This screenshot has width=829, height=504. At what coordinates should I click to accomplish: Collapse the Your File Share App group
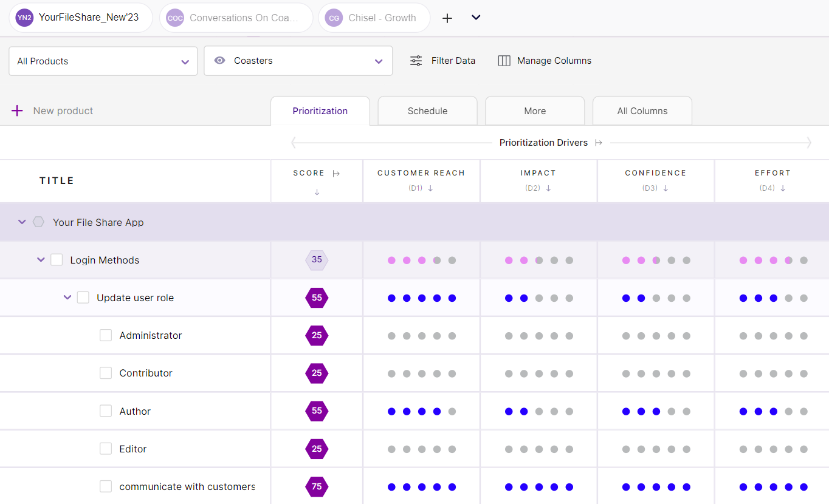[x=21, y=222]
